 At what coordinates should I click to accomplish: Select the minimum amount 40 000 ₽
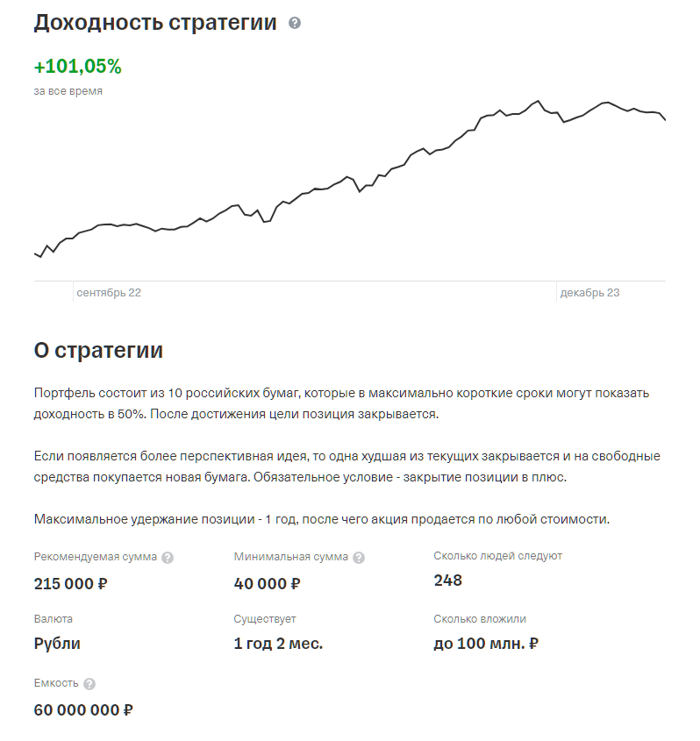(268, 583)
